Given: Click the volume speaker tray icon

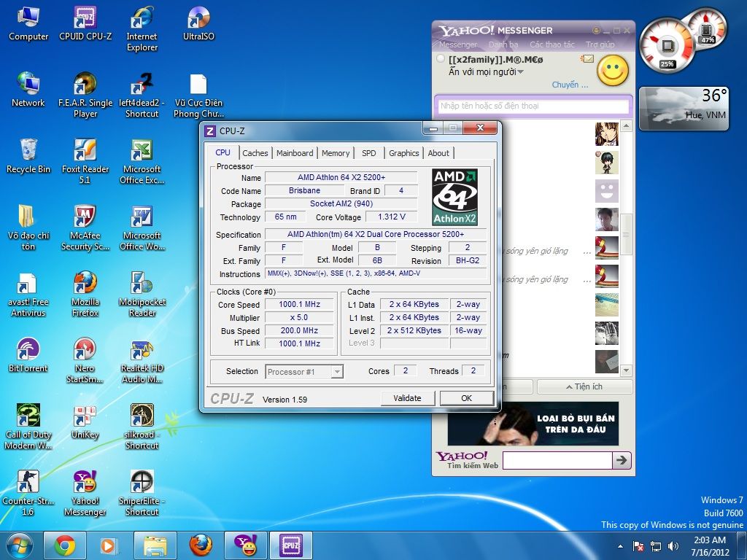Looking at the screenshot, I should coord(673,546).
